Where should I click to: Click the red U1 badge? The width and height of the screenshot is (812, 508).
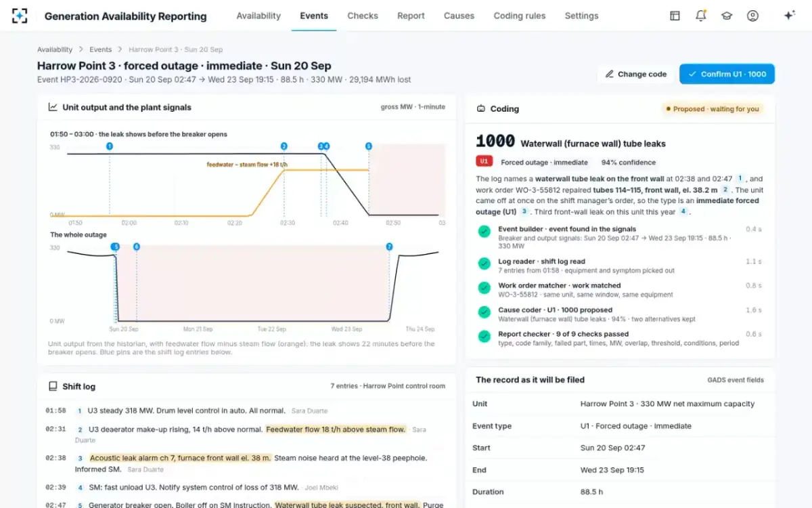click(x=484, y=162)
